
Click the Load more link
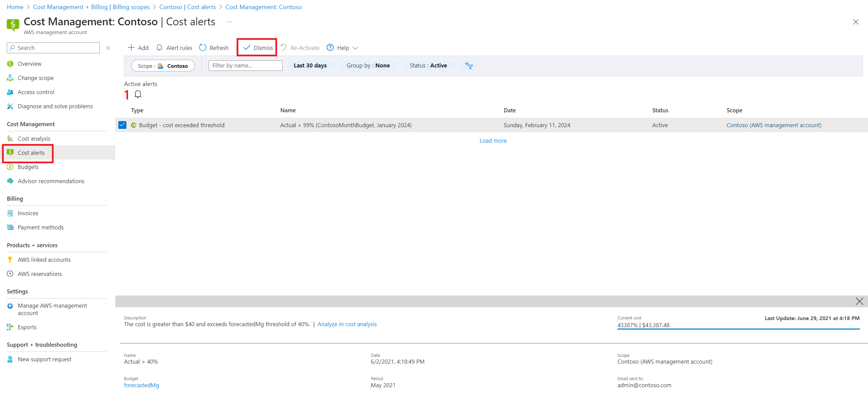tap(493, 141)
